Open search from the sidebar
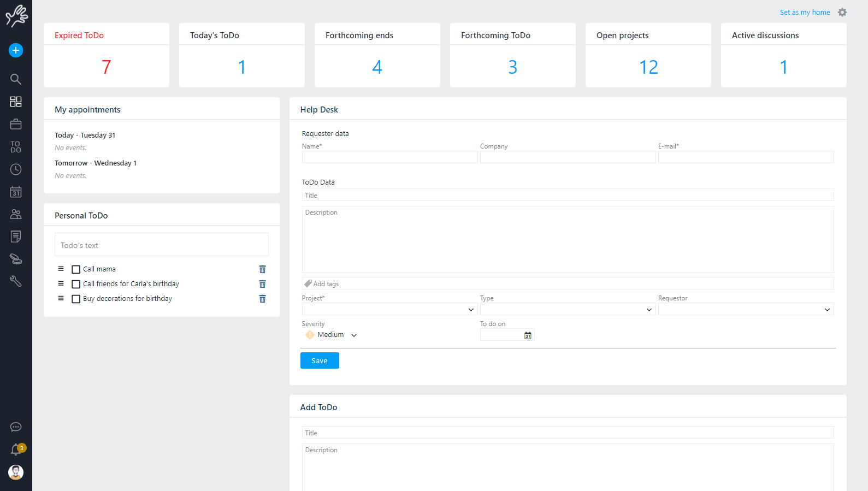This screenshot has height=491, width=868. pyautogui.click(x=16, y=79)
